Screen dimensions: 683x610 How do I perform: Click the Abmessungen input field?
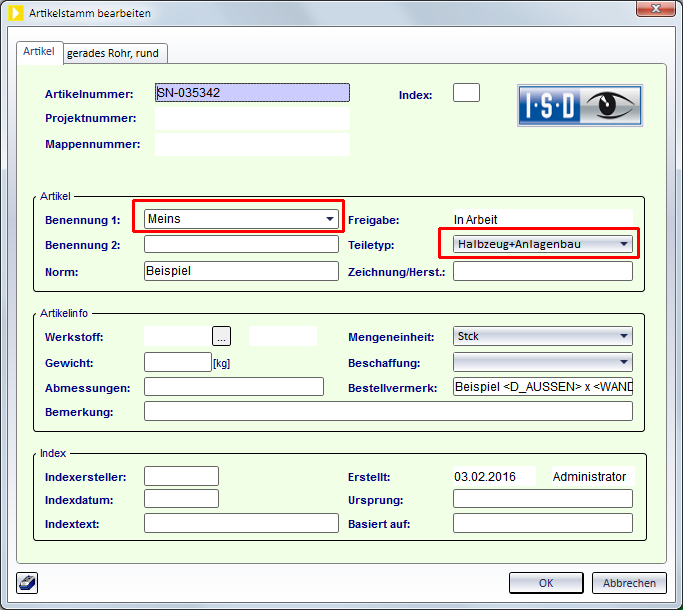[234, 387]
